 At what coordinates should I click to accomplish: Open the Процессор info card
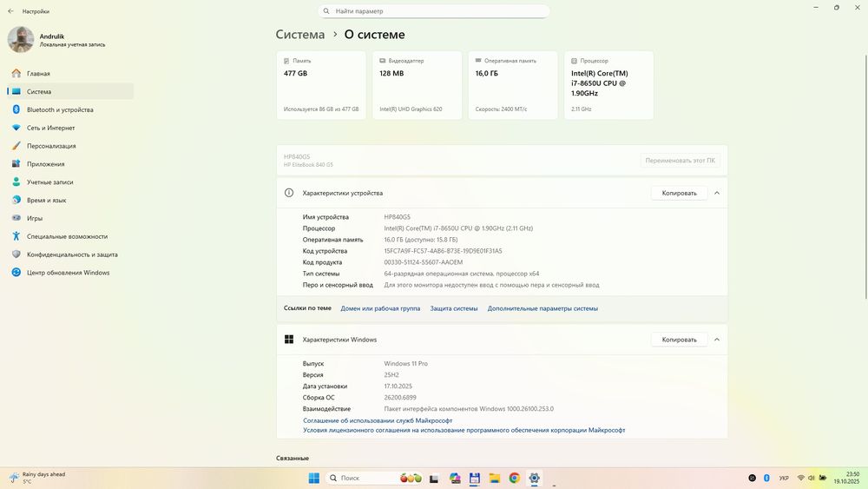[x=609, y=85]
